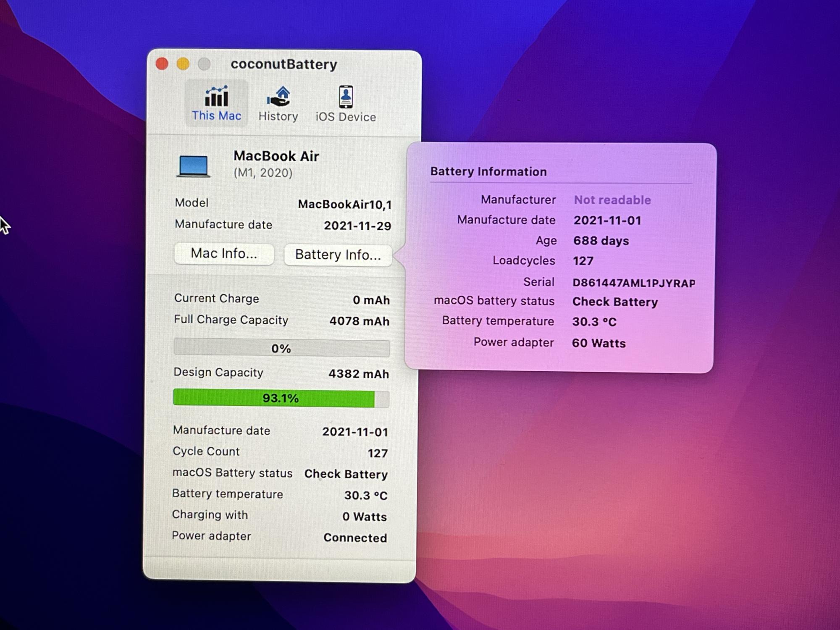Toggle the Battery Info popover button
Viewport: 840px width, 630px height.
[338, 255]
